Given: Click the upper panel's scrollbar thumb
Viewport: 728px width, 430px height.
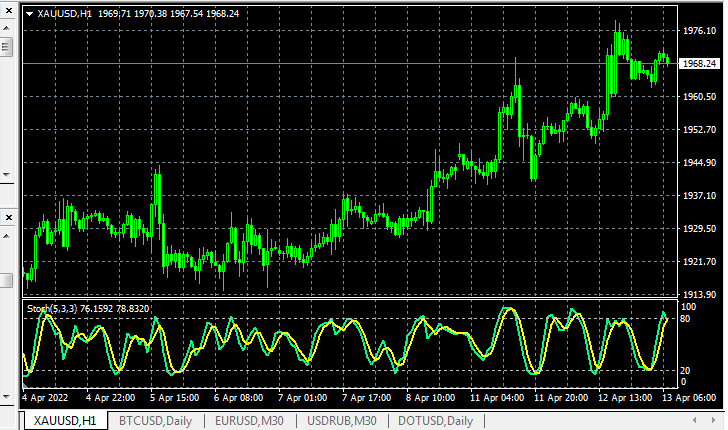Looking at the screenshot, I should click(6, 47).
